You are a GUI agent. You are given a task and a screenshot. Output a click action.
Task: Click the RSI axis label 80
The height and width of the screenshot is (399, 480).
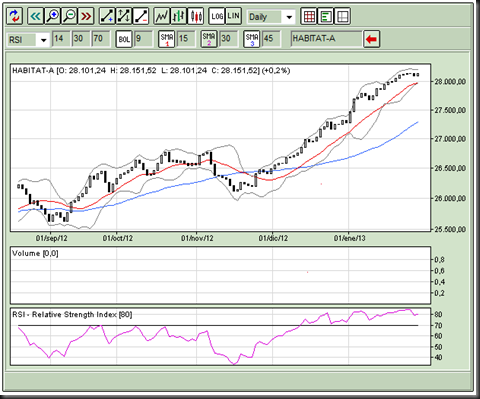tap(438, 314)
